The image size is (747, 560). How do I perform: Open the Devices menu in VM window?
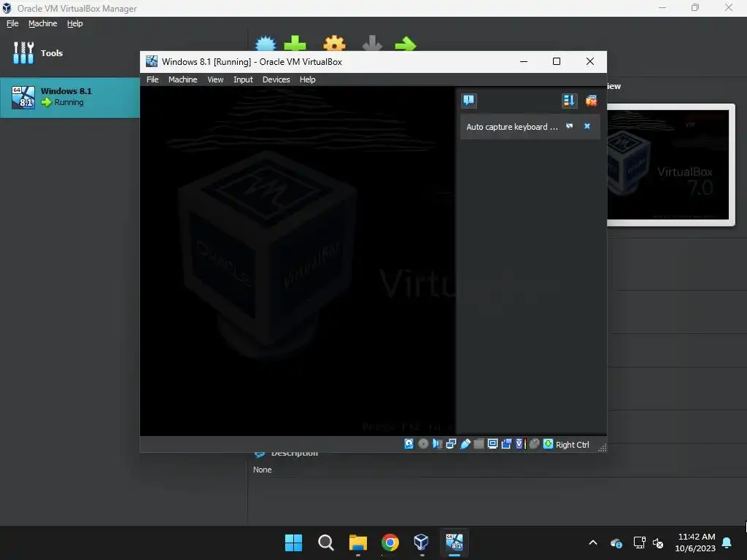[276, 79]
